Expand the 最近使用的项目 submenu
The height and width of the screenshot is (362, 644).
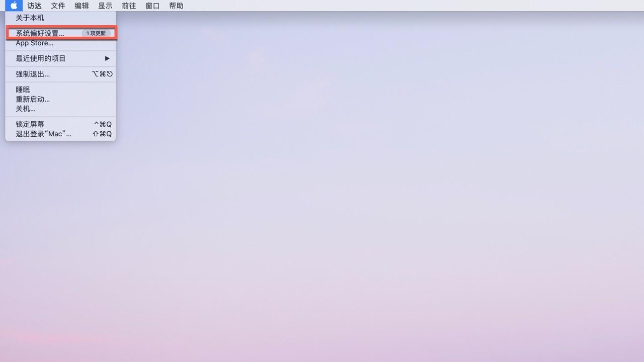(x=60, y=58)
